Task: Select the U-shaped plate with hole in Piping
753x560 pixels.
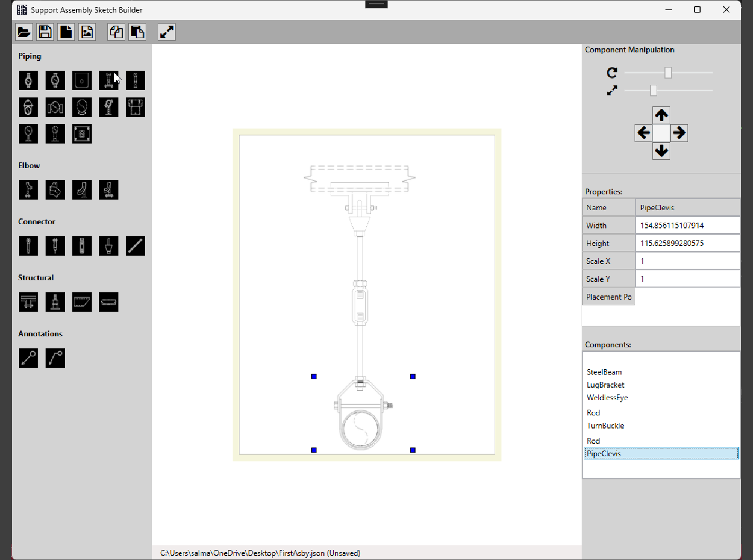Action: pyautogui.click(x=82, y=81)
